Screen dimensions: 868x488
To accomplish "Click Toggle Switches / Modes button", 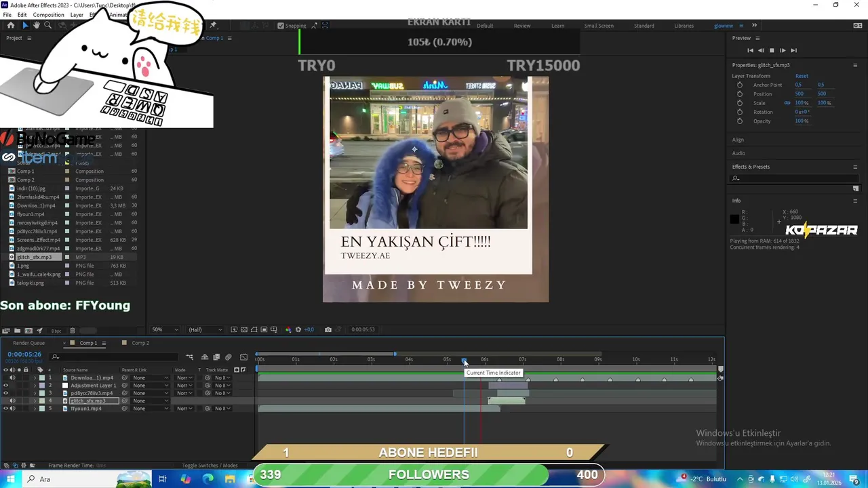I will [x=210, y=466].
